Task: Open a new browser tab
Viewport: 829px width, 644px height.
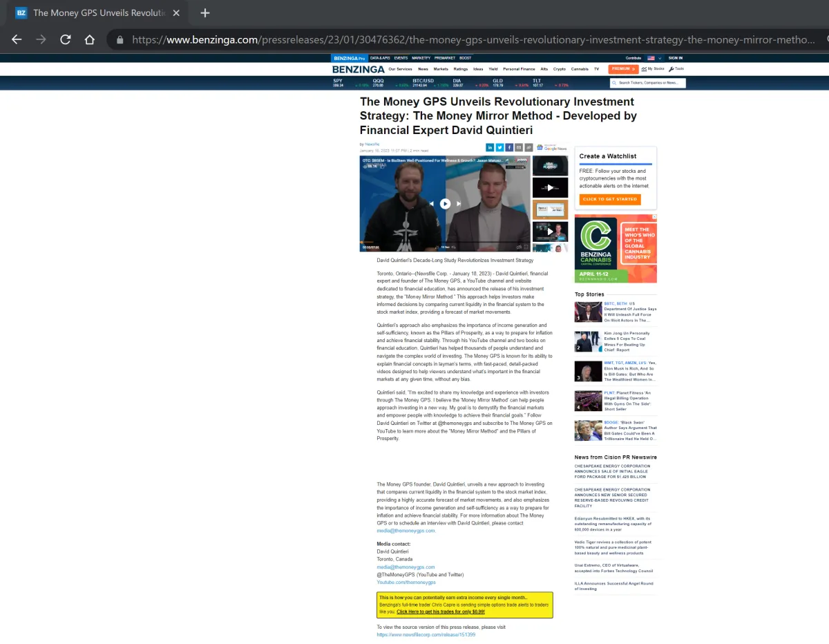Action: point(204,13)
